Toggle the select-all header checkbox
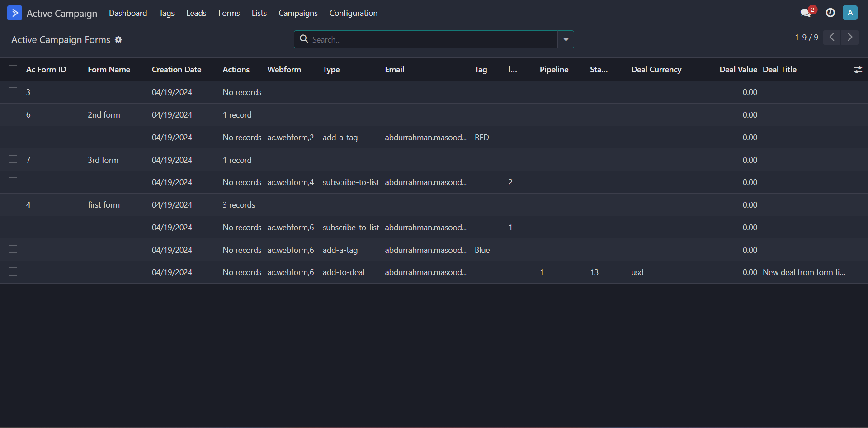The image size is (868, 428). click(x=13, y=69)
